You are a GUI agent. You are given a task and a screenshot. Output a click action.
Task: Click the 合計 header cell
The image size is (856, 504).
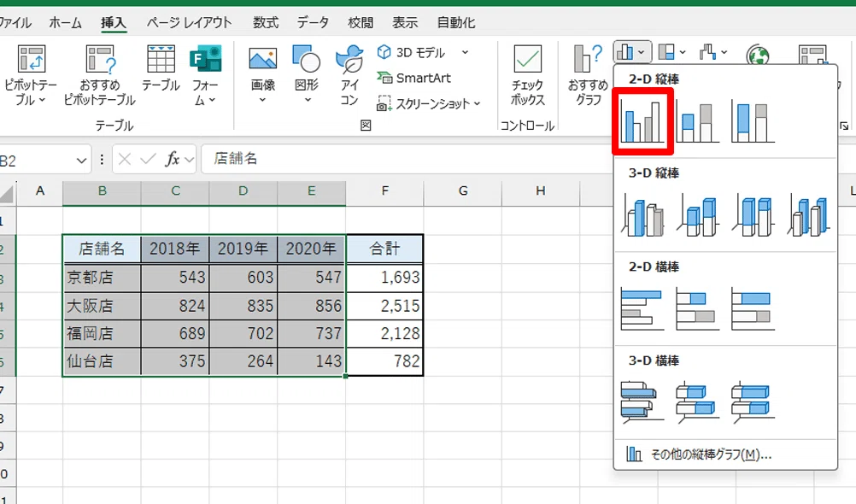tap(385, 249)
